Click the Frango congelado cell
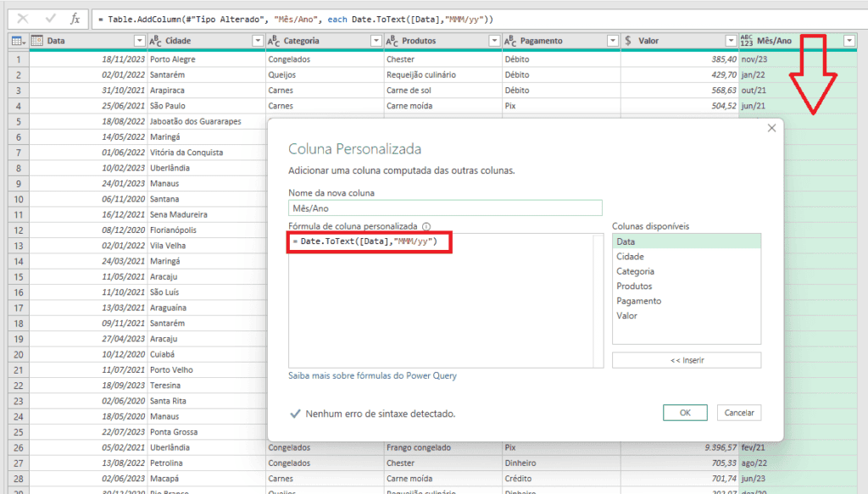Image resolution: width=868 pixels, height=494 pixels. coord(443,447)
